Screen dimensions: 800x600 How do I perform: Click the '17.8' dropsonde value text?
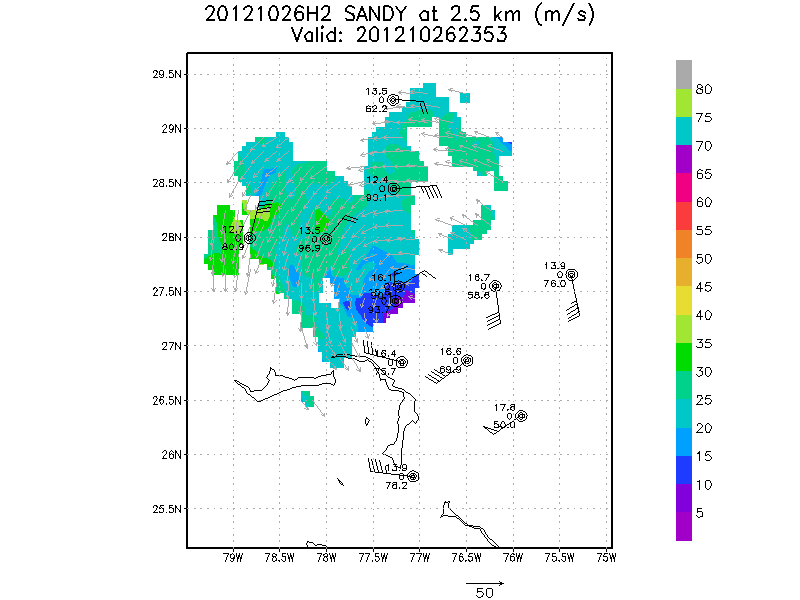[x=504, y=408]
